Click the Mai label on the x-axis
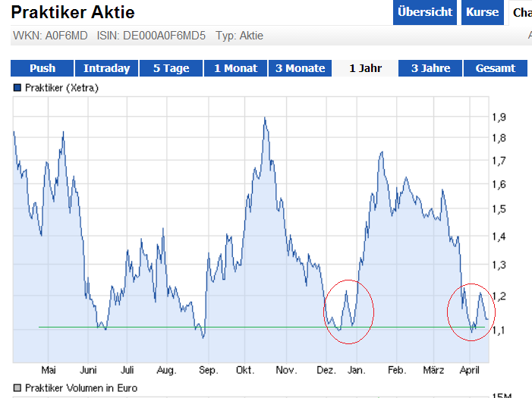The width and height of the screenshot is (532, 398). pyautogui.click(x=48, y=370)
